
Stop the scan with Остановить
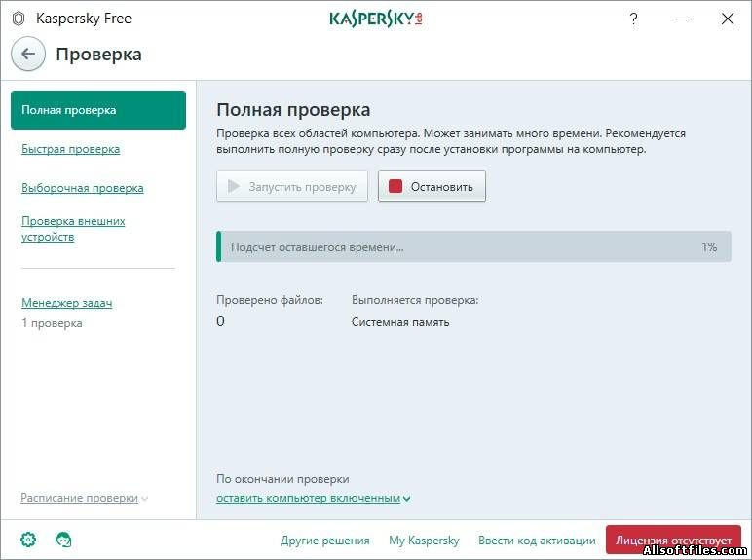432,186
